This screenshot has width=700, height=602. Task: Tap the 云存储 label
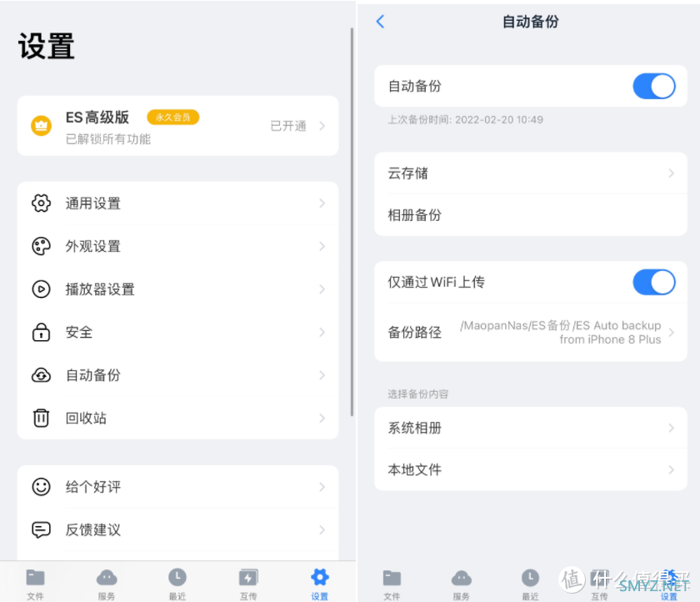pyautogui.click(x=407, y=173)
